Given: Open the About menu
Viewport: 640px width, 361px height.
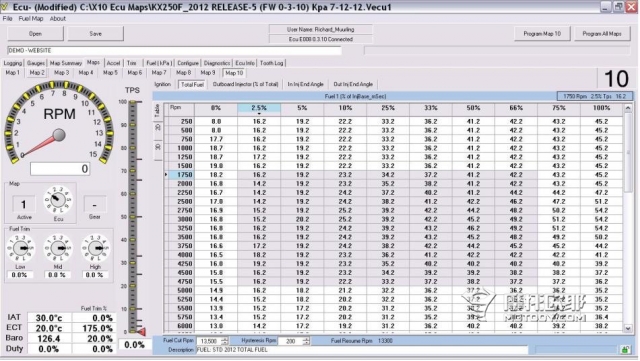Looking at the screenshot, I should point(58,19).
